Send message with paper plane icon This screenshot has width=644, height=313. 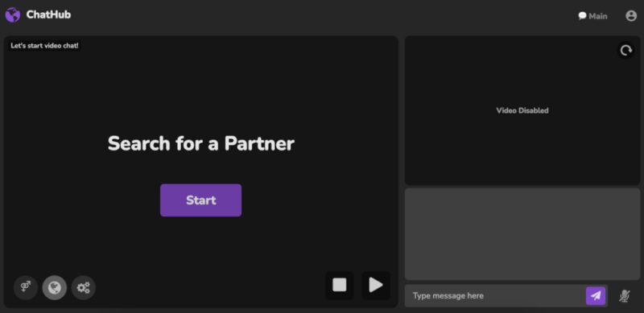[596, 296]
